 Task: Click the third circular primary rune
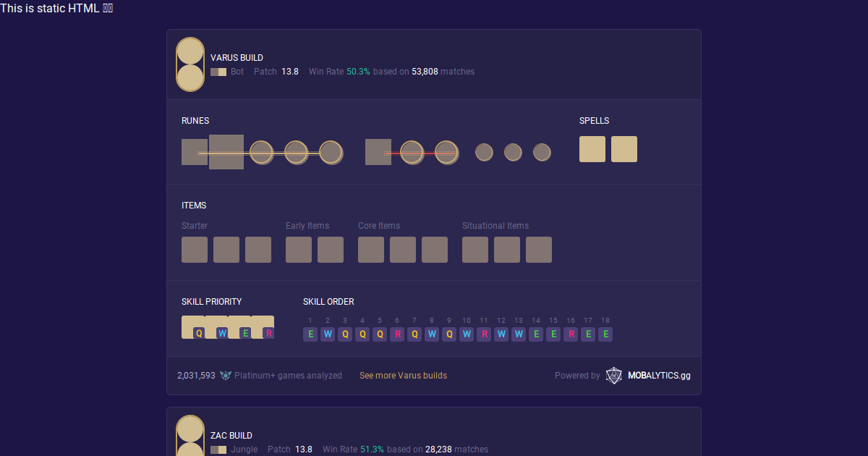(x=331, y=152)
